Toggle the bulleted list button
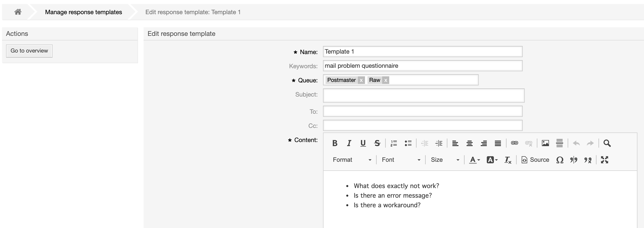Screen dimensions: 644x228 [x=408, y=143]
